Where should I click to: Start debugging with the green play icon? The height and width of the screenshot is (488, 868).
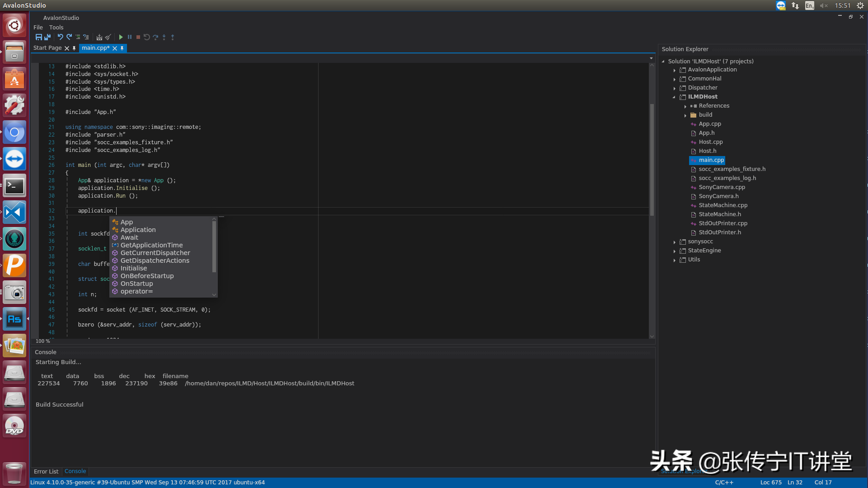click(121, 37)
